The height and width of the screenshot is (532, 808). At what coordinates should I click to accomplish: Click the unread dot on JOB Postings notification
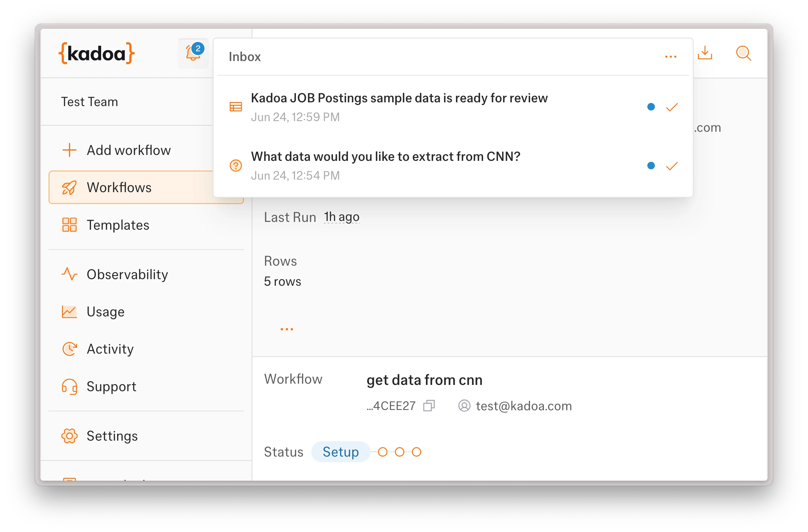click(651, 107)
